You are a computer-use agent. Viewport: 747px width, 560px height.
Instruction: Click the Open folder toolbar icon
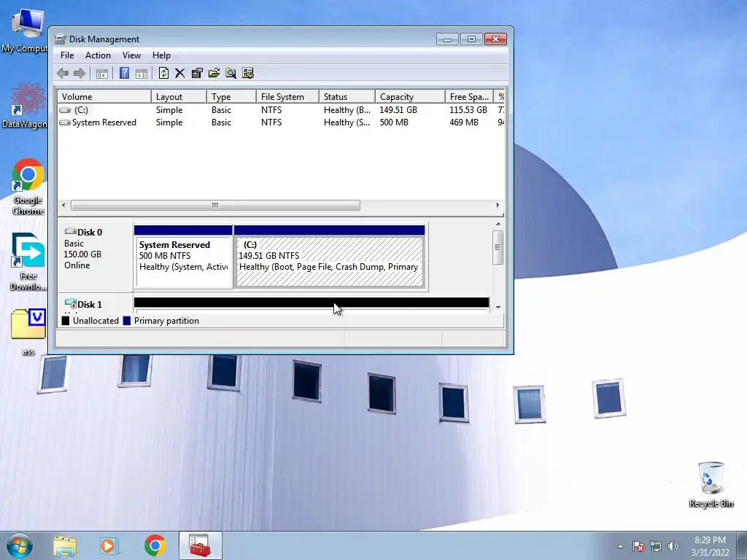pos(214,73)
